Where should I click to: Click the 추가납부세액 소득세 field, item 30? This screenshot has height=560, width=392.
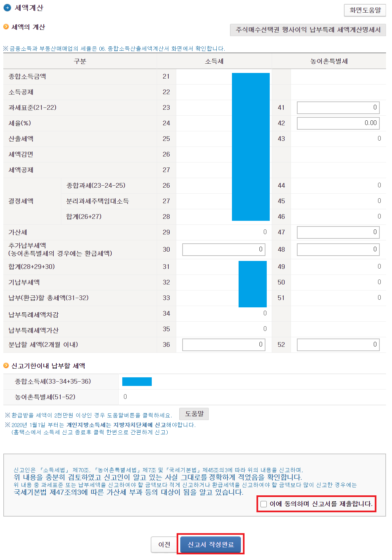(x=224, y=249)
